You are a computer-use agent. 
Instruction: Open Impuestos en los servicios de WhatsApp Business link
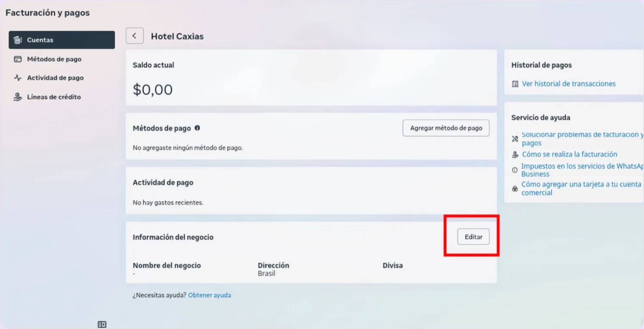coord(583,170)
